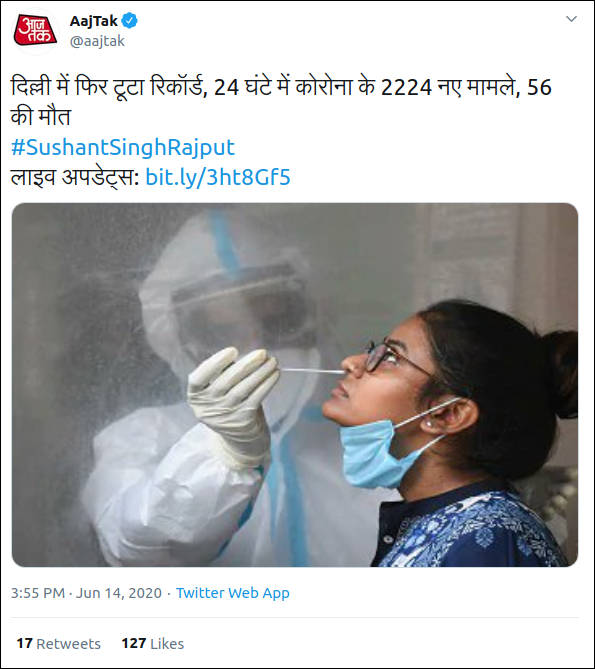Screen dimensions: 595x669
Task: Click the like count number 127
Action: click(134, 643)
